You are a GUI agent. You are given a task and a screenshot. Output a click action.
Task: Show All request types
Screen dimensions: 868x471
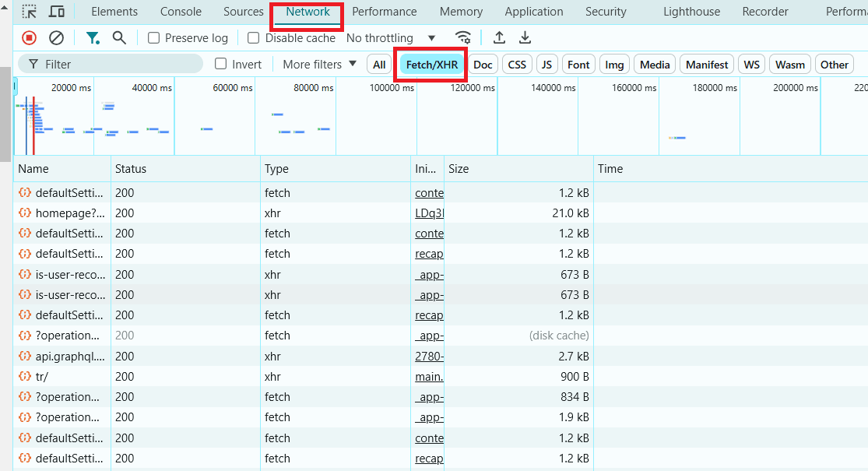[x=379, y=64]
